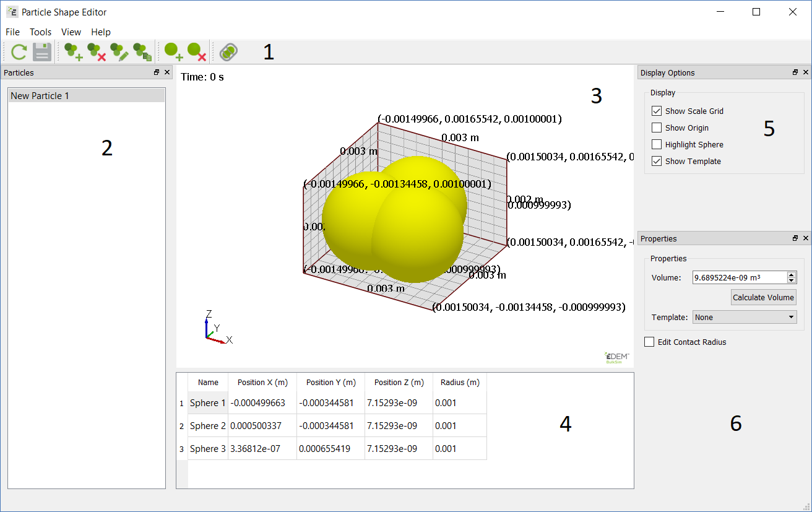
Task: Select the Rename Particle pencil icon
Action: [119, 52]
